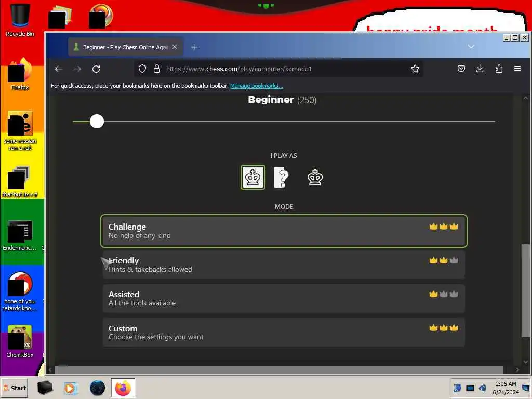Click the 'MODE' label text

coord(284,207)
